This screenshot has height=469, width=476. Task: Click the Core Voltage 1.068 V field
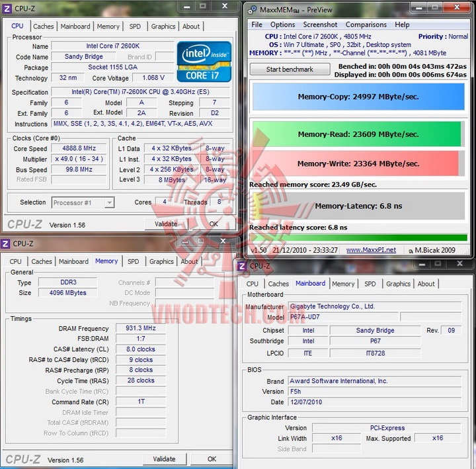[x=153, y=78]
